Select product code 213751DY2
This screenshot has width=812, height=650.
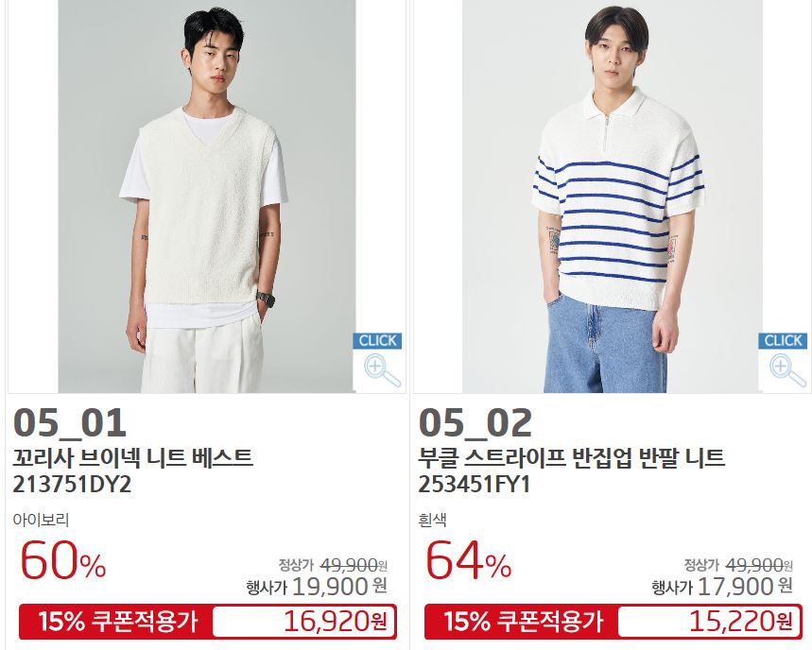coord(72,485)
